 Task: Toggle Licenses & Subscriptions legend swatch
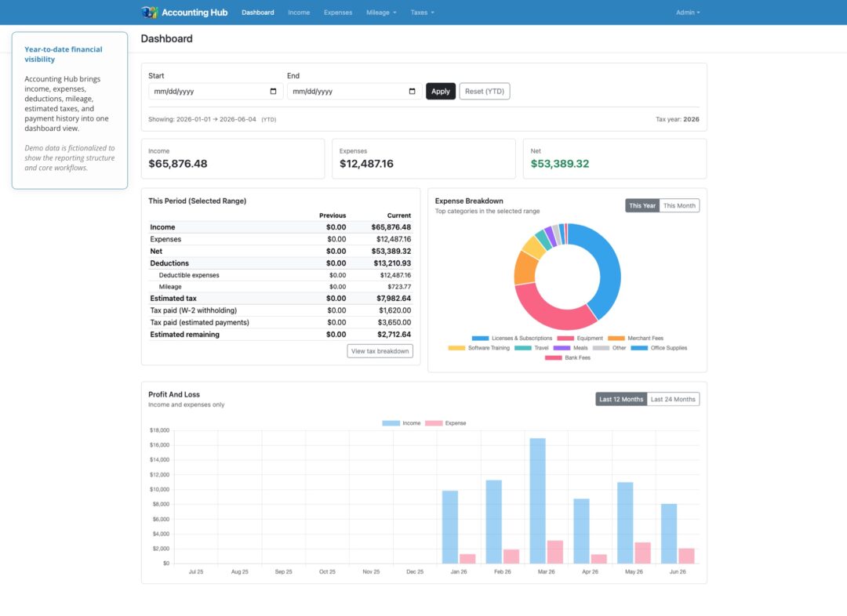click(x=480, y=338)
